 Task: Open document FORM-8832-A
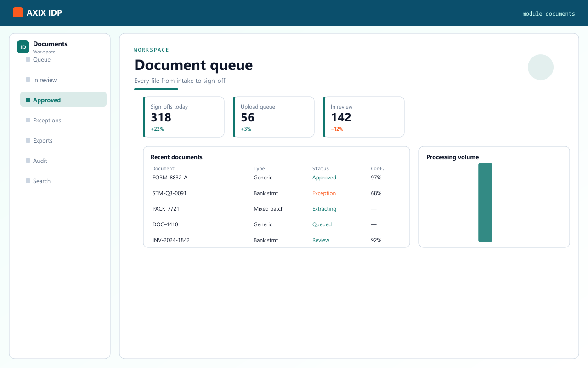coord(170,178)
